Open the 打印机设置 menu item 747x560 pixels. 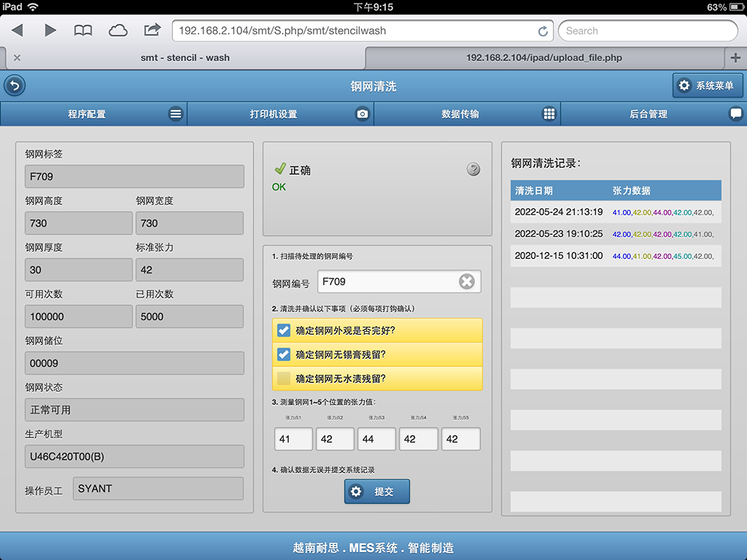pyautogui.click(x=280, y=114)
